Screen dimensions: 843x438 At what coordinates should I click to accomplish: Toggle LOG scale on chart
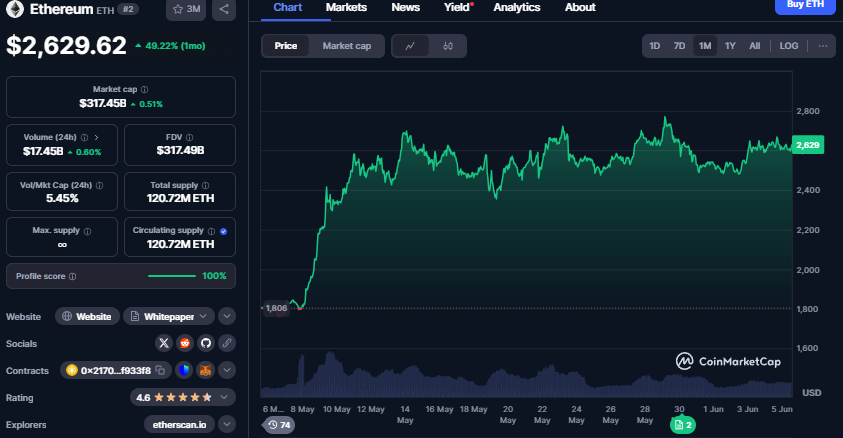[x=789, y=46]
